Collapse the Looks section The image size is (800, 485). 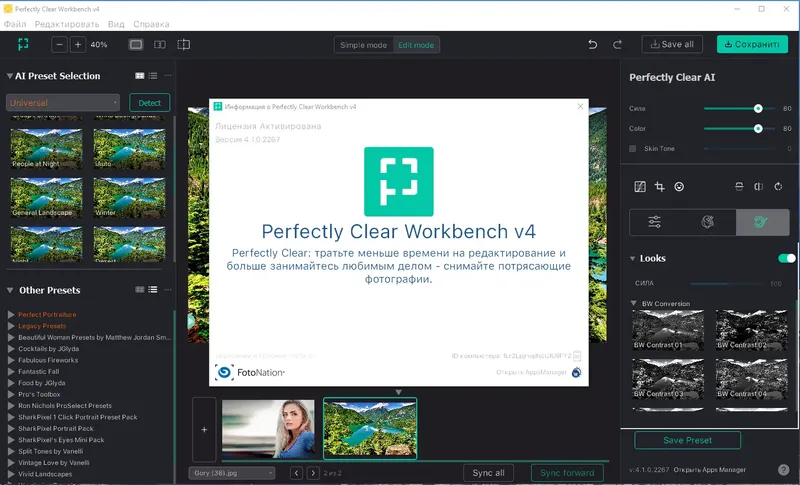[x=633, y=259]
